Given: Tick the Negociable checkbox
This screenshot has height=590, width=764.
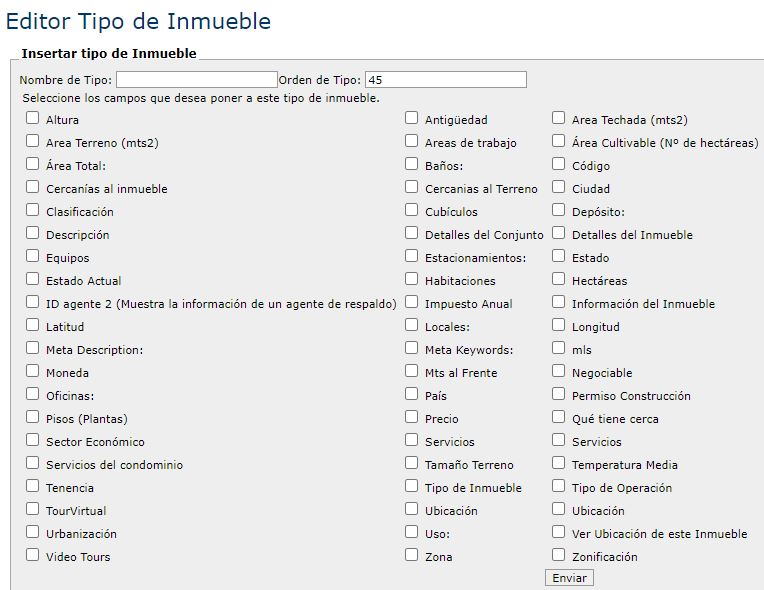Looking at the screenshot, I should [x=559, y=372].
